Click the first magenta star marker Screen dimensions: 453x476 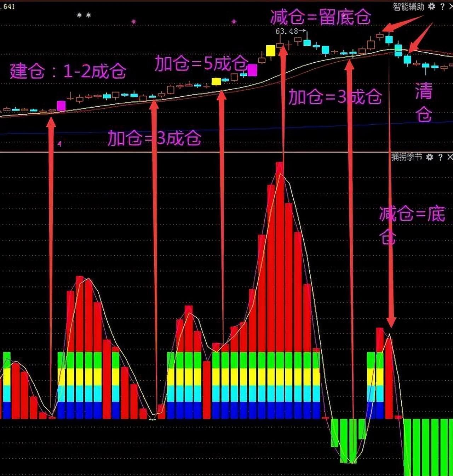(133, 22)
